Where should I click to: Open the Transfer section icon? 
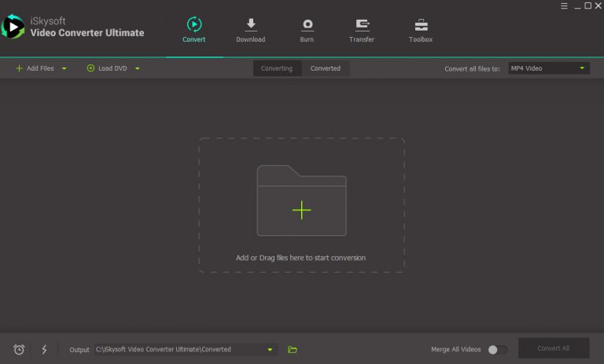pos(362,24)
